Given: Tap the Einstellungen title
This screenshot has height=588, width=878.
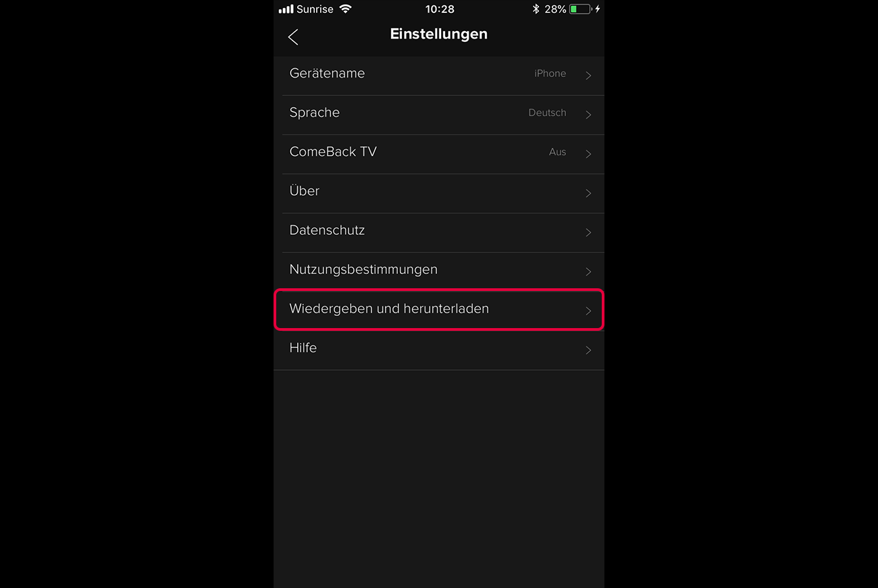Looking at the screenshot, I should click(439, 34).
